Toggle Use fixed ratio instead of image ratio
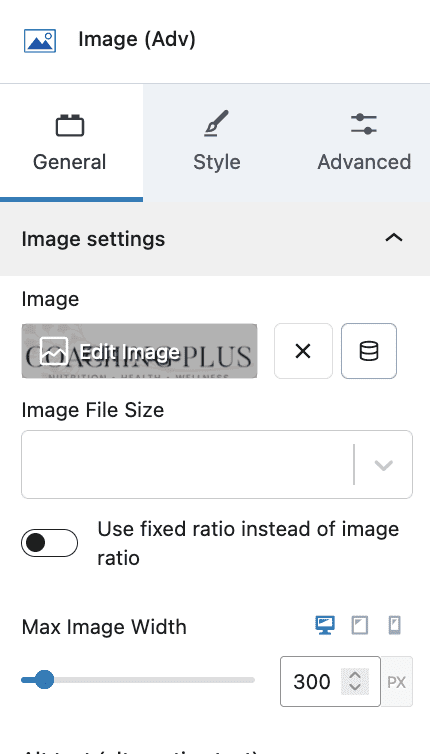 pos(49,543)
